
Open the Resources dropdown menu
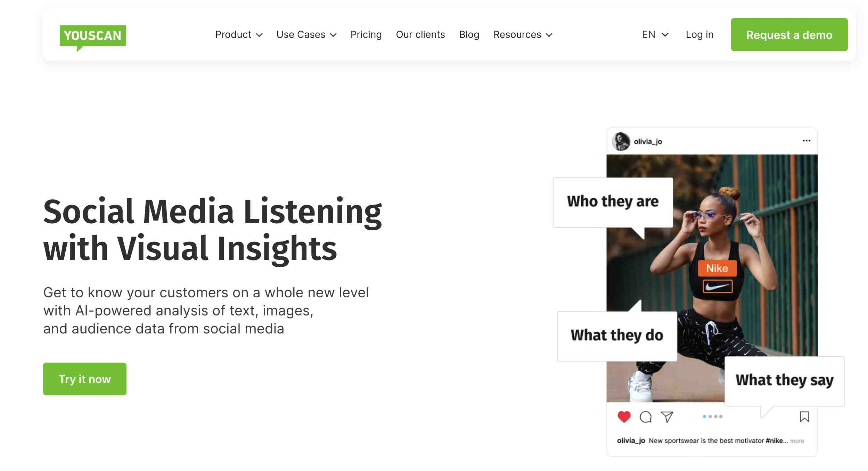[x=523, y=35]
